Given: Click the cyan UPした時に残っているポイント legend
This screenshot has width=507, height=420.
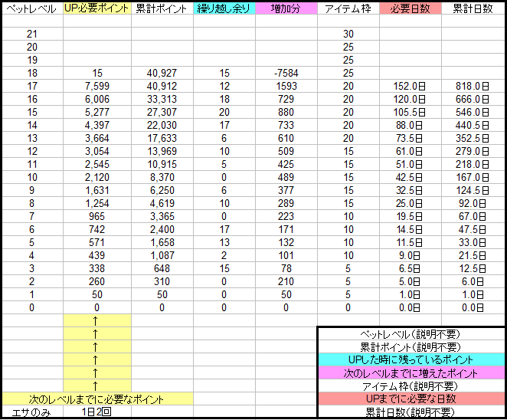Looking at the screenshot, I should [411, 359].
